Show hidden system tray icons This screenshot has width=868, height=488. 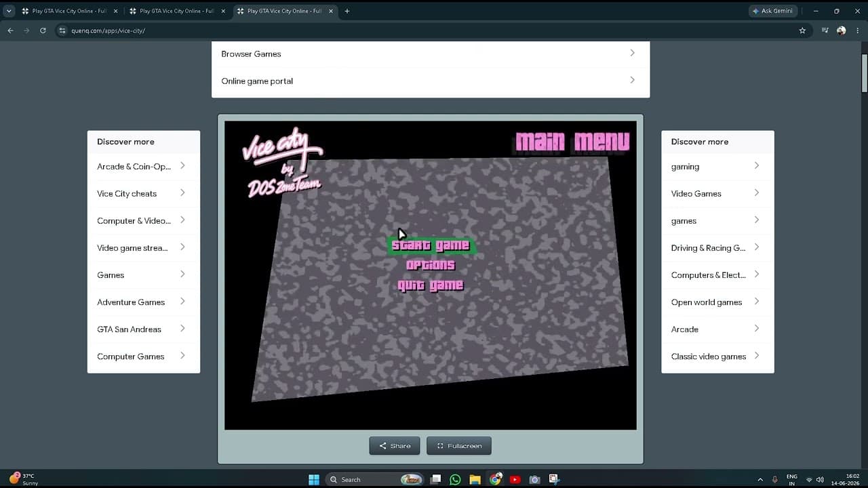pyautogui.click(x=759, y=479)
